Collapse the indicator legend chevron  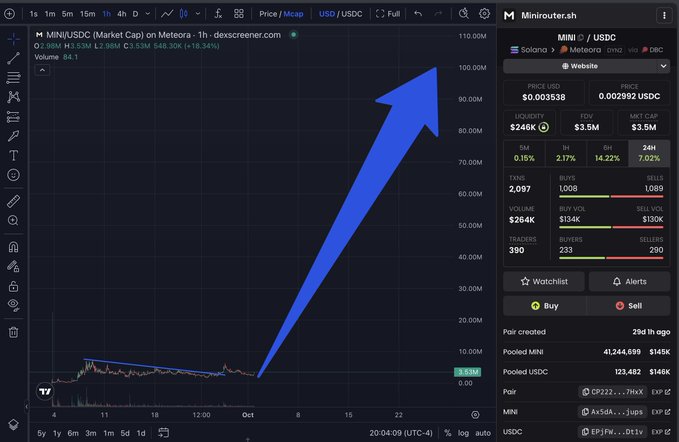pyautogui.click(x=42, y=70)
